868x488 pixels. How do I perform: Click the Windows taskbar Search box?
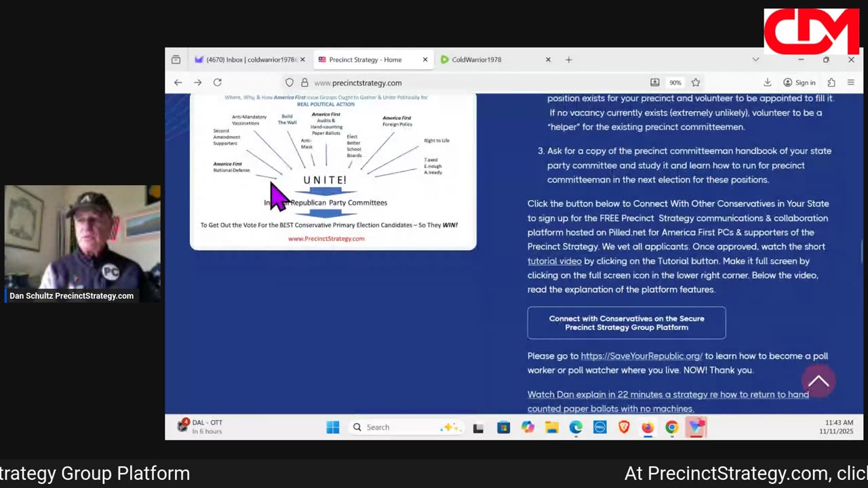pos(406,427)
